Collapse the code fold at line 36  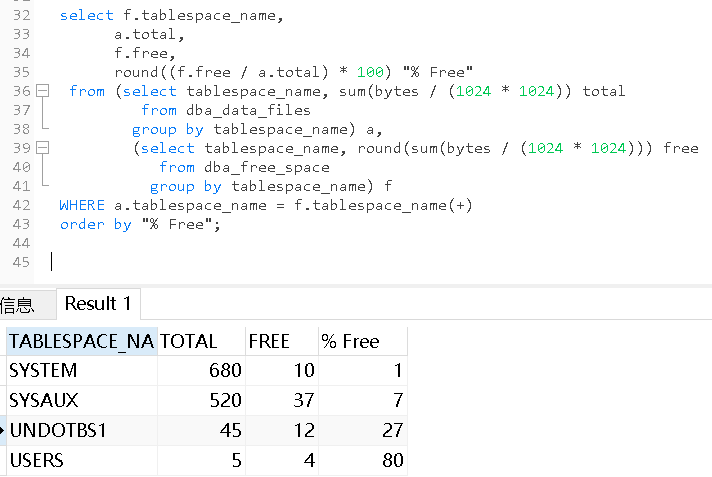(42, 91)
